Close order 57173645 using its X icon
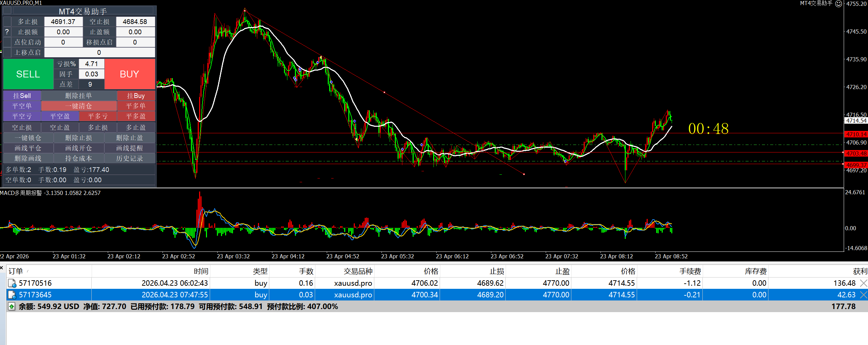The width and height of the screenshot is (868, 345). coord(864,295)
